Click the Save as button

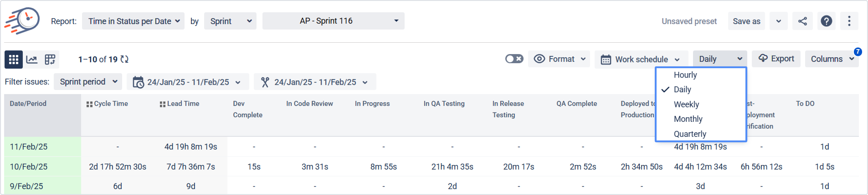(x=746, y=21)
